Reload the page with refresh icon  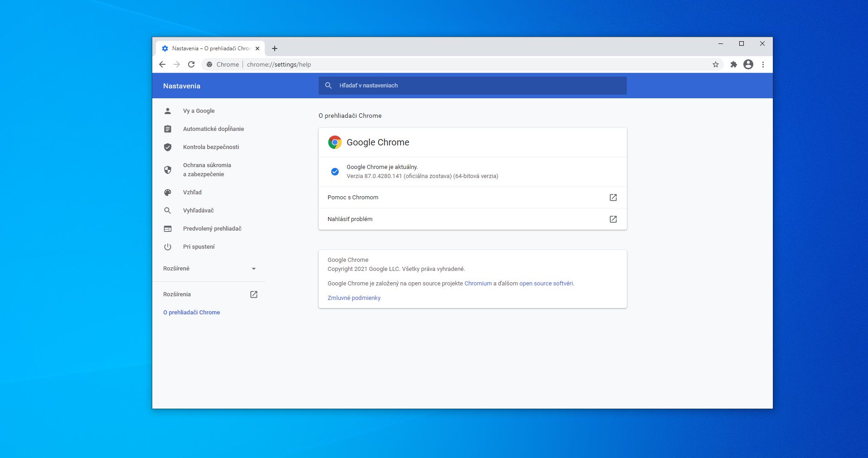(191, 64)
